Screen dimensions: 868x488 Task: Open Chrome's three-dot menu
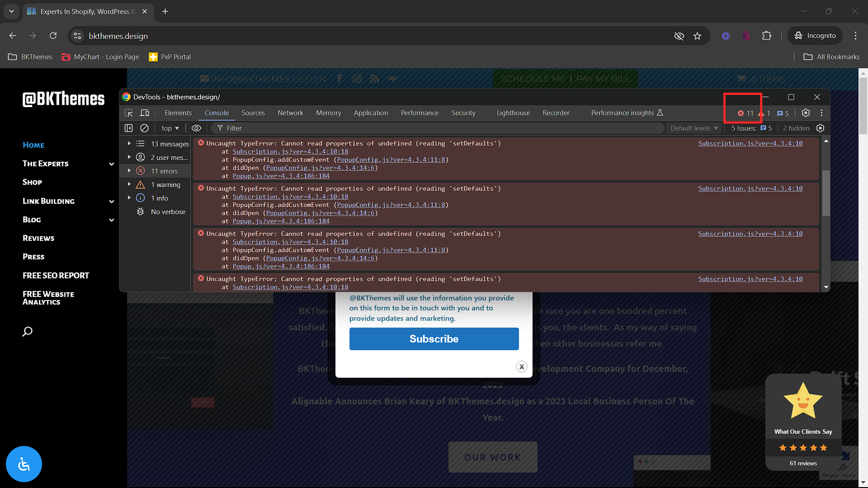(855, 36)
